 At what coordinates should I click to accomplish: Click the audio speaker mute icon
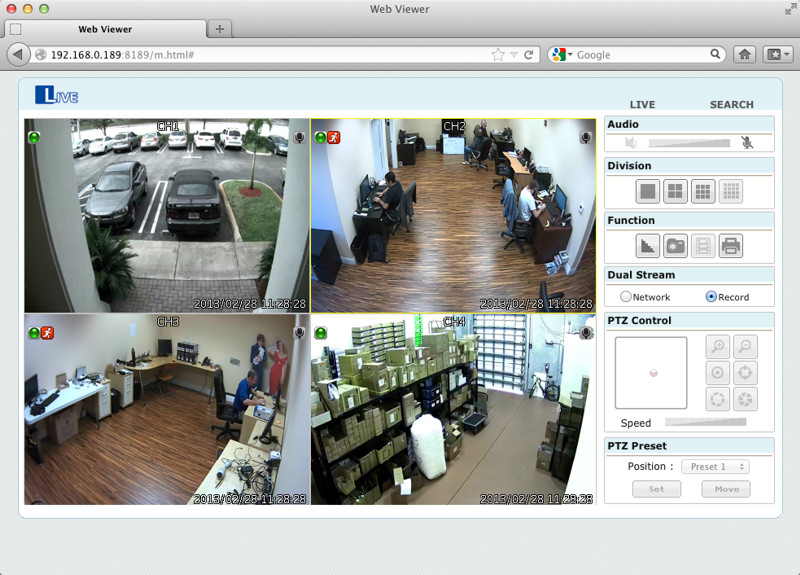(x=631, y=143)
